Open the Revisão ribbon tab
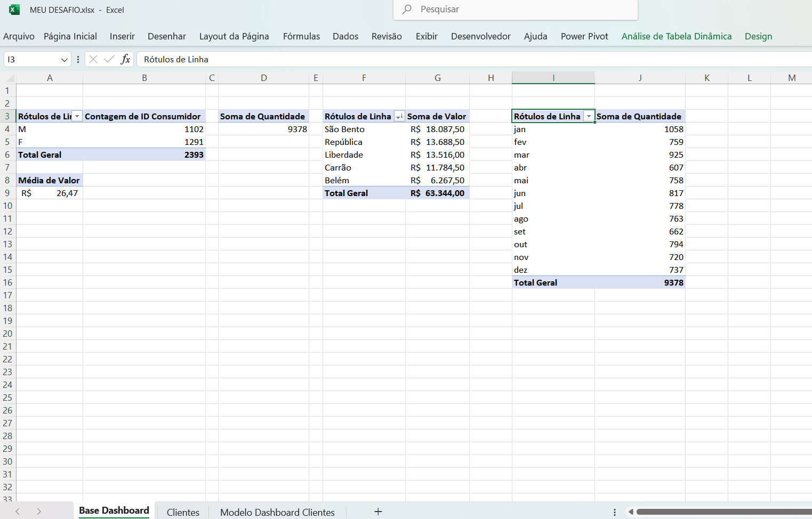812x519 pixels. click(387, 36)
